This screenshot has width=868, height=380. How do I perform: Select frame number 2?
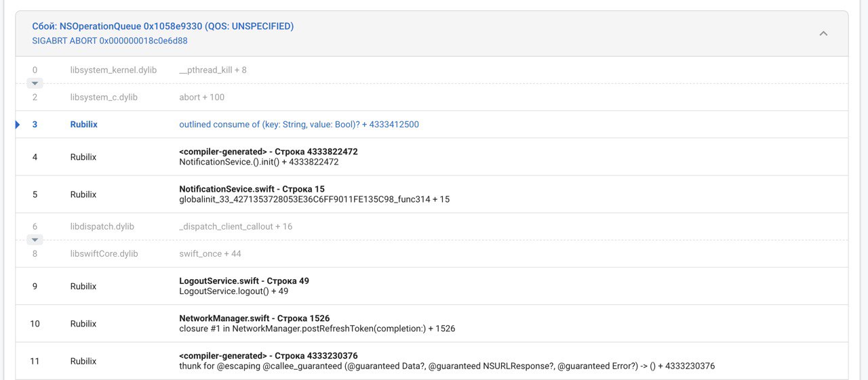point(35,97)
